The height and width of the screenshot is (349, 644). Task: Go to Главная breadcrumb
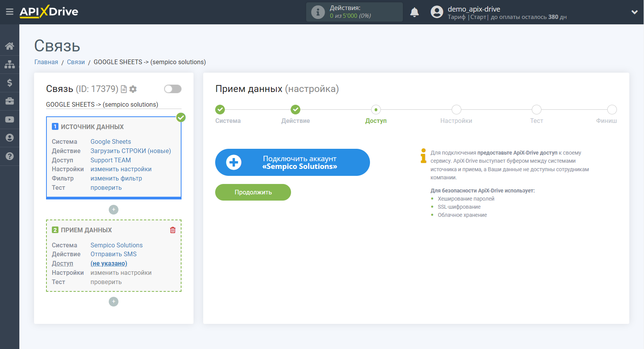pyautogui.click(x=46, y=62)
